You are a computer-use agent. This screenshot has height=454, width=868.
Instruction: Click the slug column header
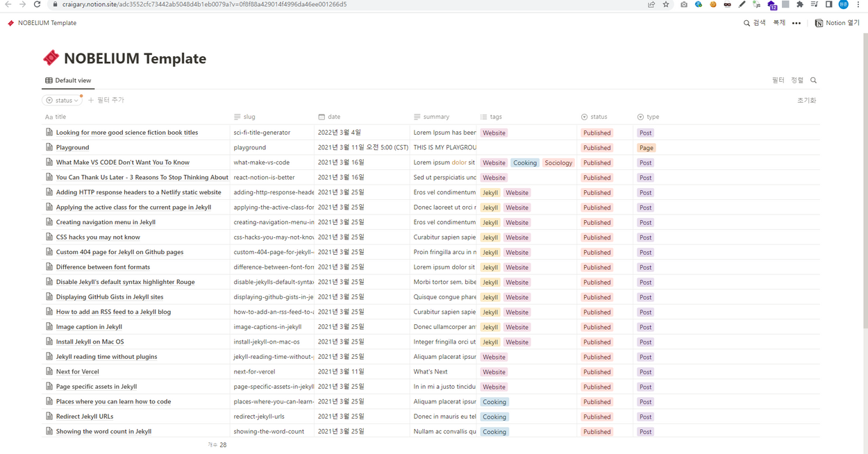point(272,117)
